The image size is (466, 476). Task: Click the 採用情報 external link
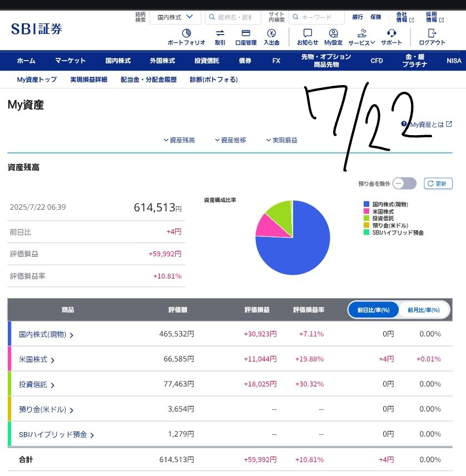(434, 17)
